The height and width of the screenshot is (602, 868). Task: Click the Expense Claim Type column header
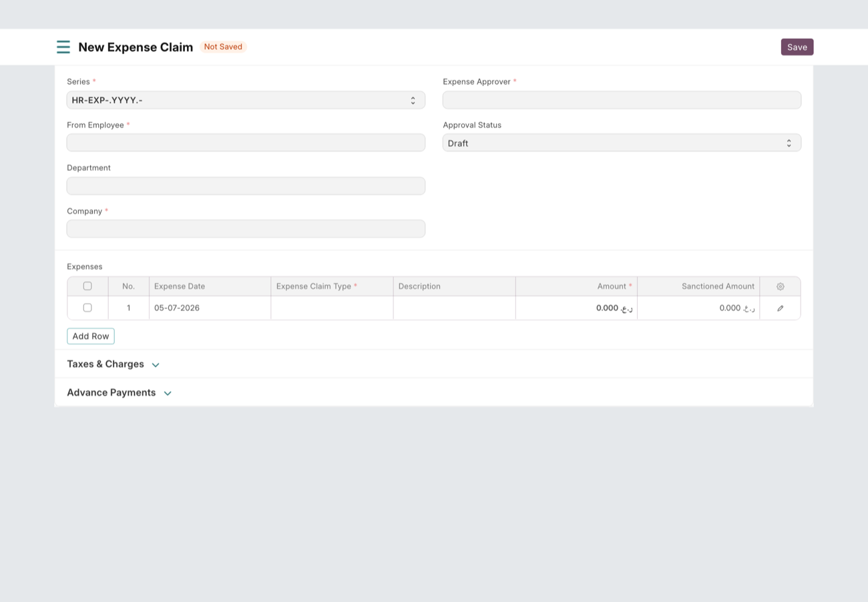[332, 286]
